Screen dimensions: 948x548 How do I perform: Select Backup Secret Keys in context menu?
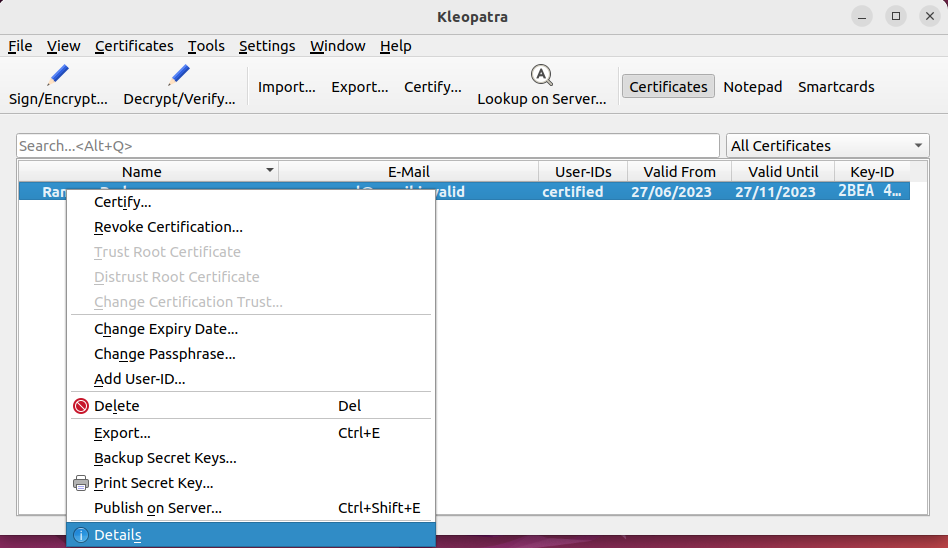click(x=250, y=458)
